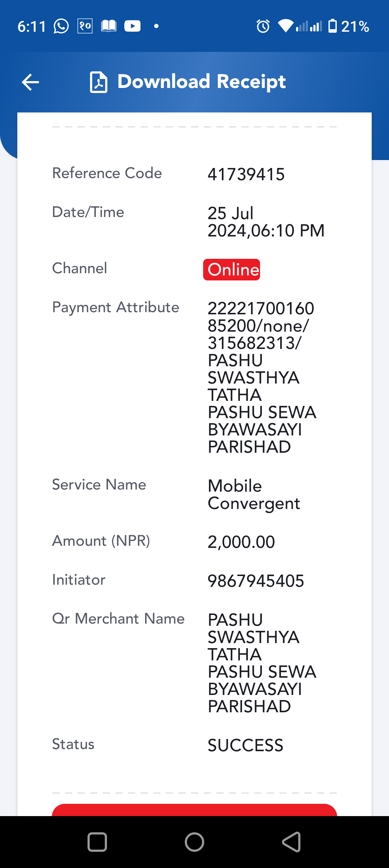This screenshot has height=868, width=389.
Task: Open recent apps with square button
Action: pyautogui.click(x=97, y=842)
